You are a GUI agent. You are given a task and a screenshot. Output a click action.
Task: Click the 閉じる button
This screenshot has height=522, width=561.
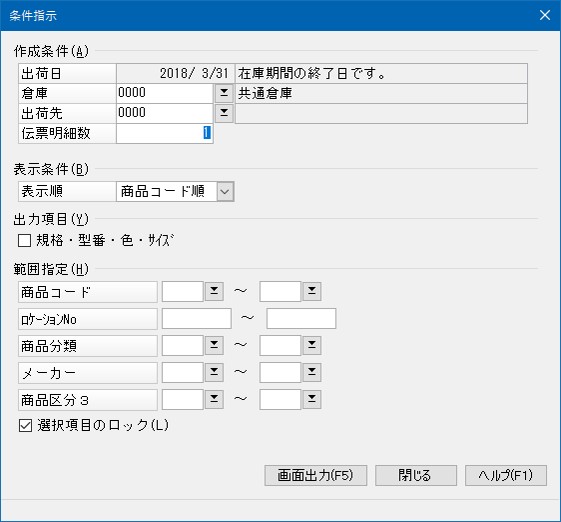click(x=416, y=475)
